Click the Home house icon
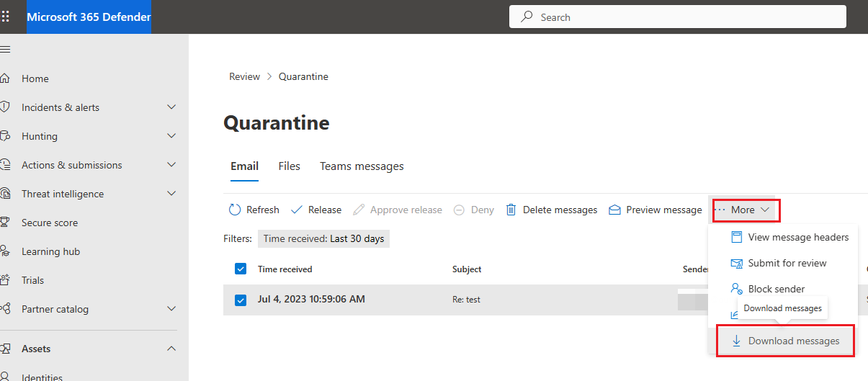This screenshot has height=381, width=868. point(5,79)
